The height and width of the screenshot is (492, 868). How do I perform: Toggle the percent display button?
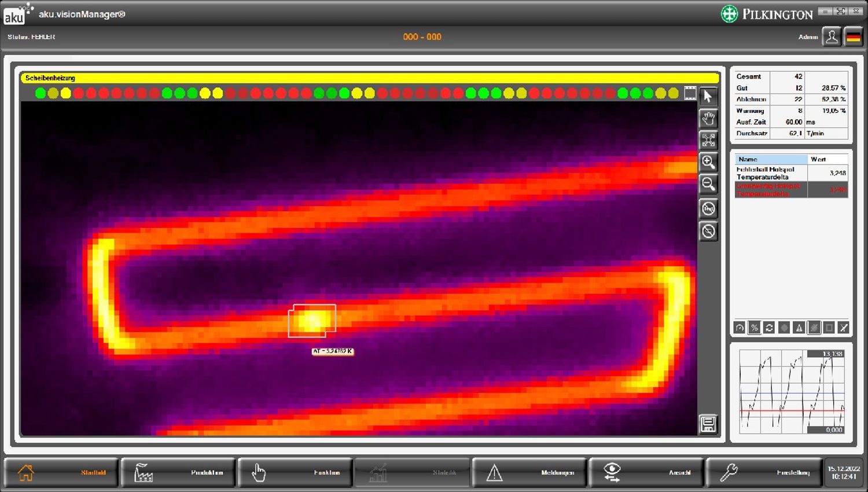click(754, 328)
